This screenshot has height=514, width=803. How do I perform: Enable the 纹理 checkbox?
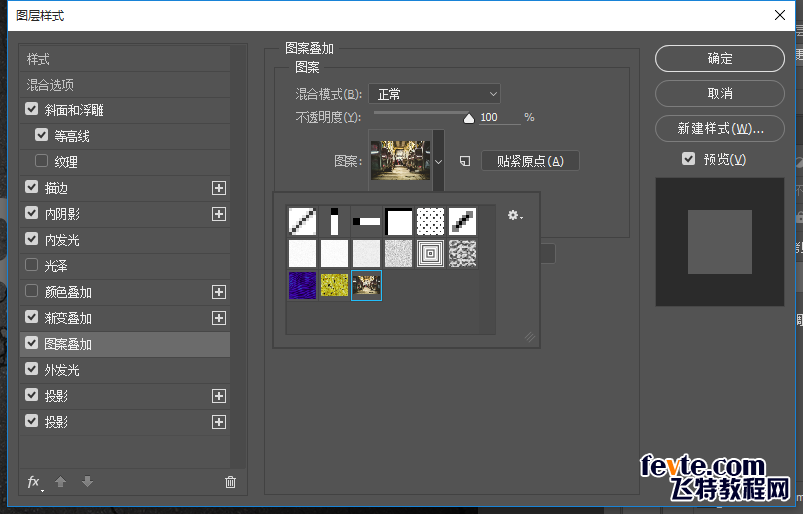point(41,161)
